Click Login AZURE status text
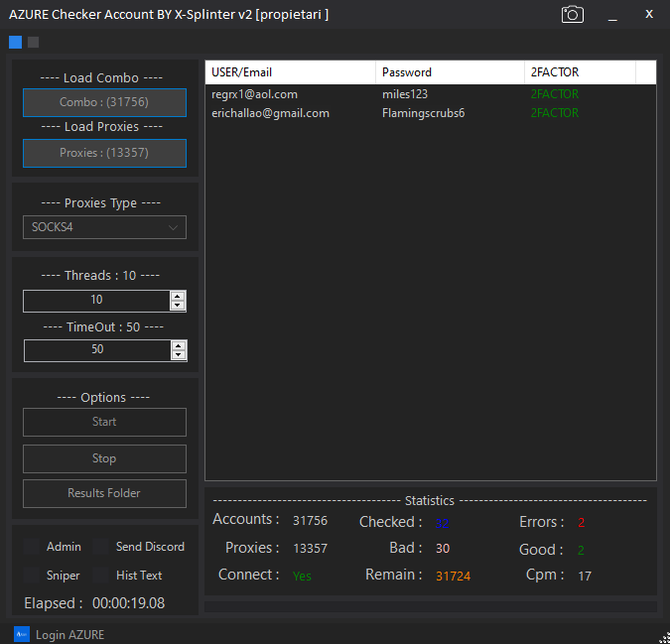Screen dimensions: 670x644 pos(69,635)
